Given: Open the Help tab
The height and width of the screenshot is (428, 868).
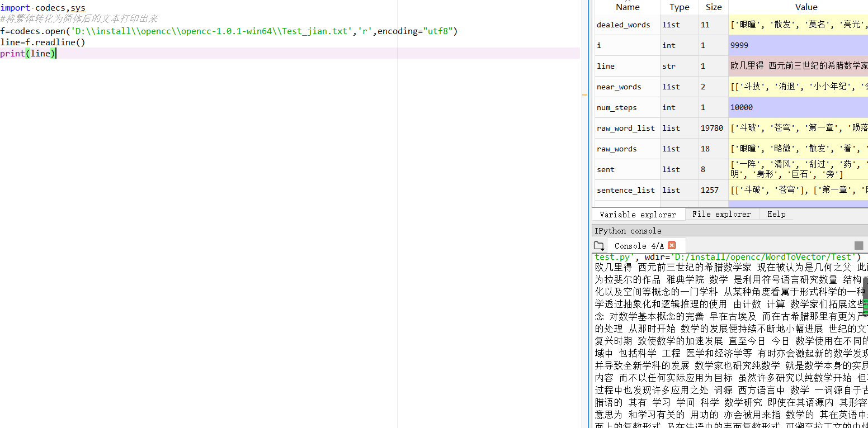Looking at the screenshot, I should tap(776, 214).
